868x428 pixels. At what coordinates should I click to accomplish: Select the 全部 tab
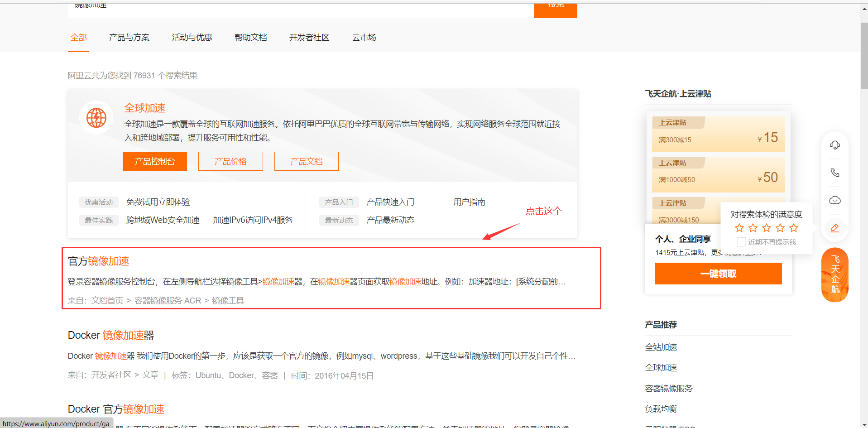tap(78, 38)
